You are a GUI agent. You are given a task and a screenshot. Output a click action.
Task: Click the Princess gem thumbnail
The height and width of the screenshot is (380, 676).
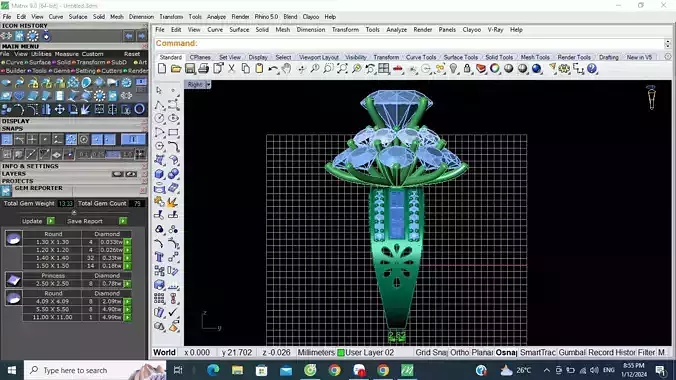[13, 280]
